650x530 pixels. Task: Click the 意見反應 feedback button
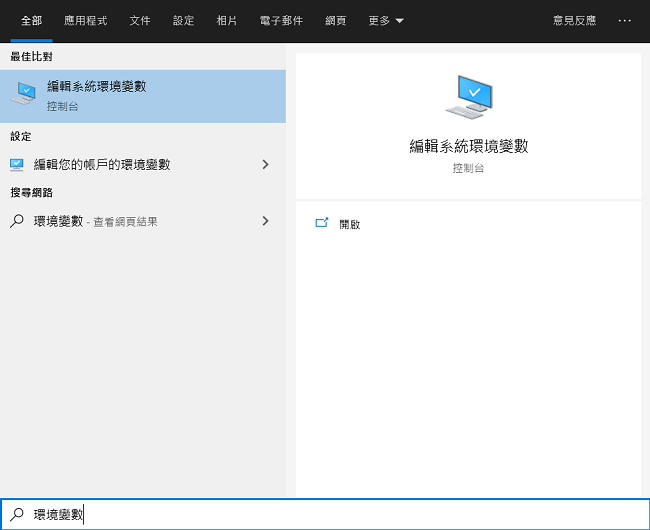click(575, 21)
